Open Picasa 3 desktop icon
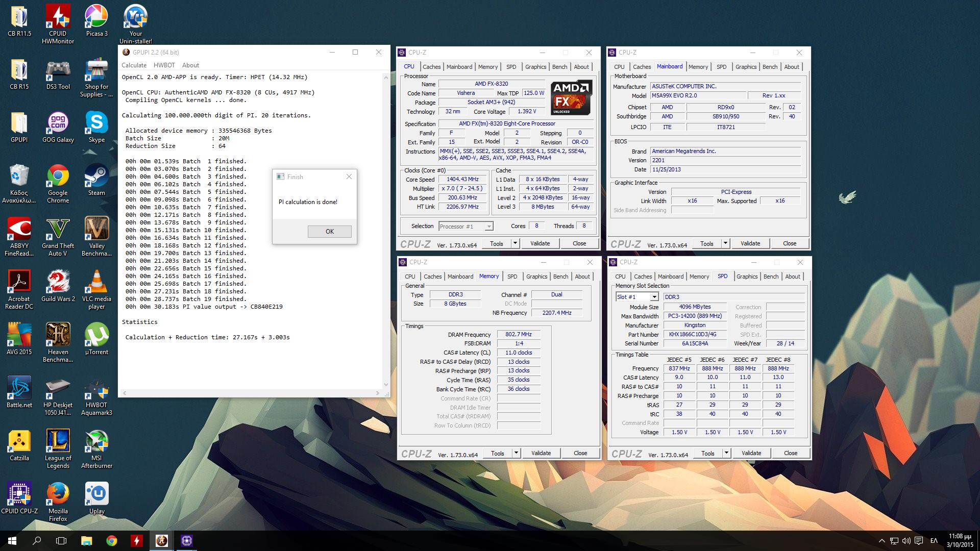Screen dimensions: 980x551 click(x=96, y=20)
